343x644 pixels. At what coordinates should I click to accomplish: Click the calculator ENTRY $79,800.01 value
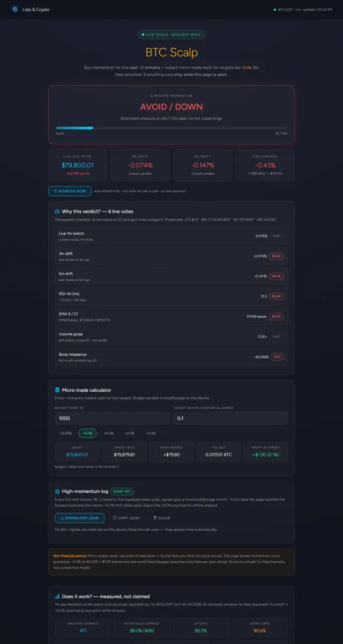point(77,455)
